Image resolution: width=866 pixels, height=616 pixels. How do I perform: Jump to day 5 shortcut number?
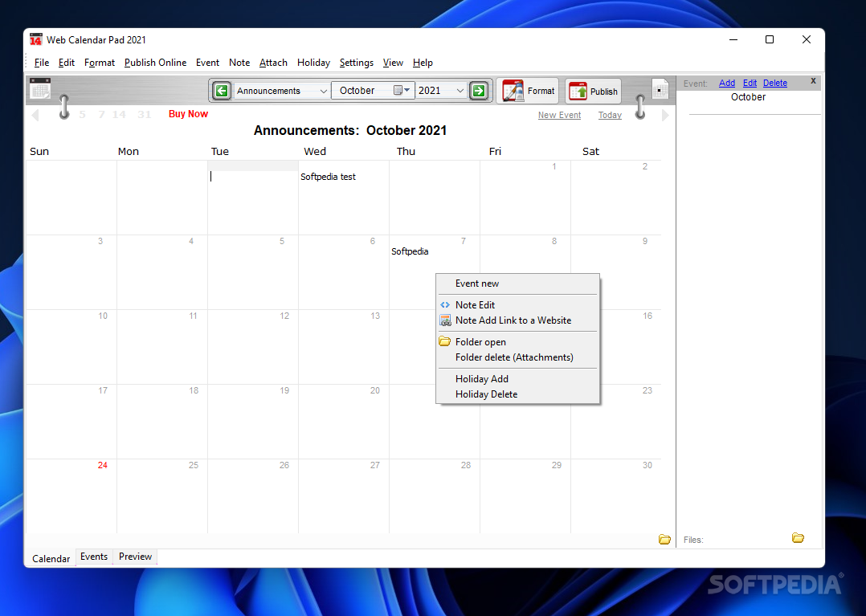[x=82, y=115]
